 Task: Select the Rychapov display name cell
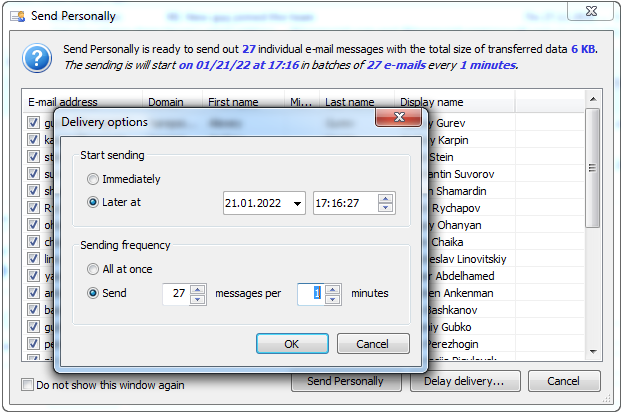pos(471,208)
